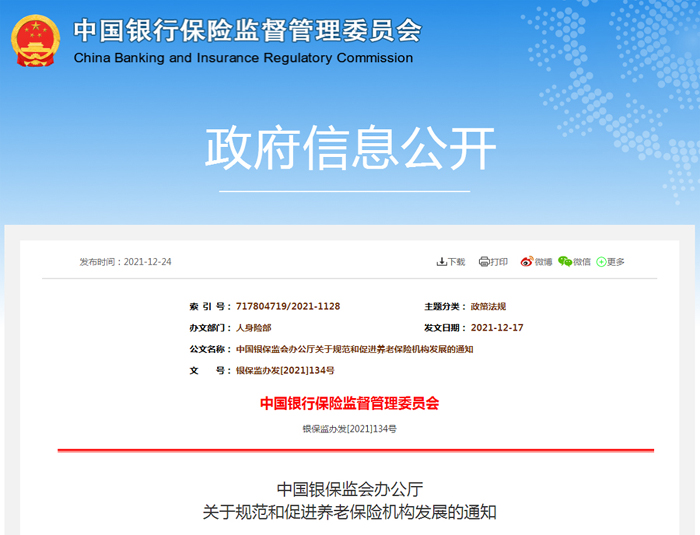700x535 pixels.
Task: Click the 政府信息公开 banner heading
Action: pyautogui.click(x=350, y=148)
